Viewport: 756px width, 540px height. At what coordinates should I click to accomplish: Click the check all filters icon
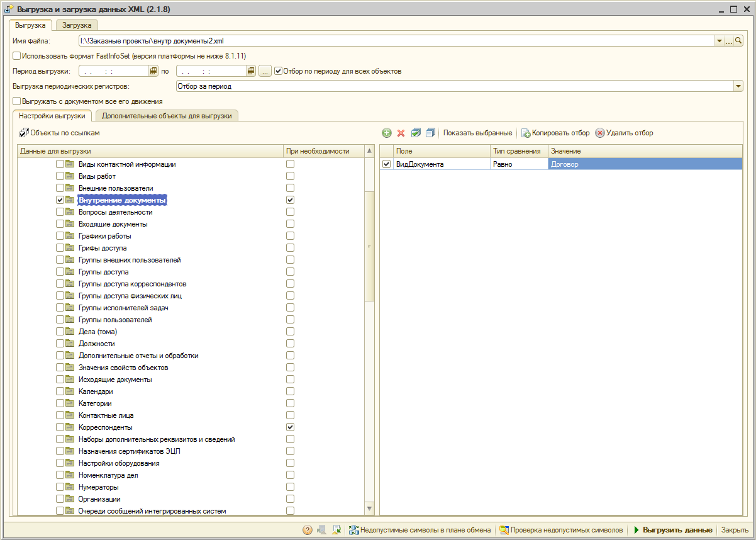[x=416, y=133]
